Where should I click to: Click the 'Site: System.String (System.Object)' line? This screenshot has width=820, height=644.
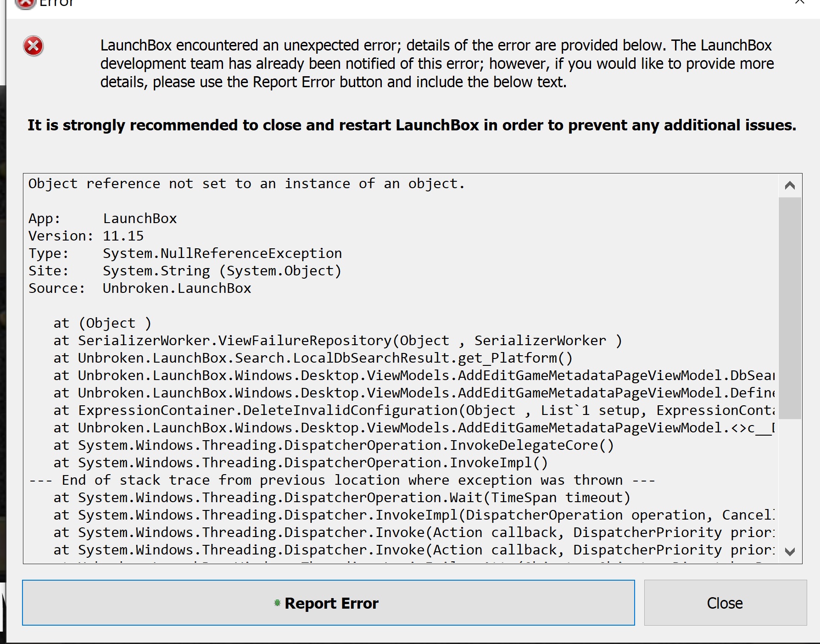tap(185, 271)
